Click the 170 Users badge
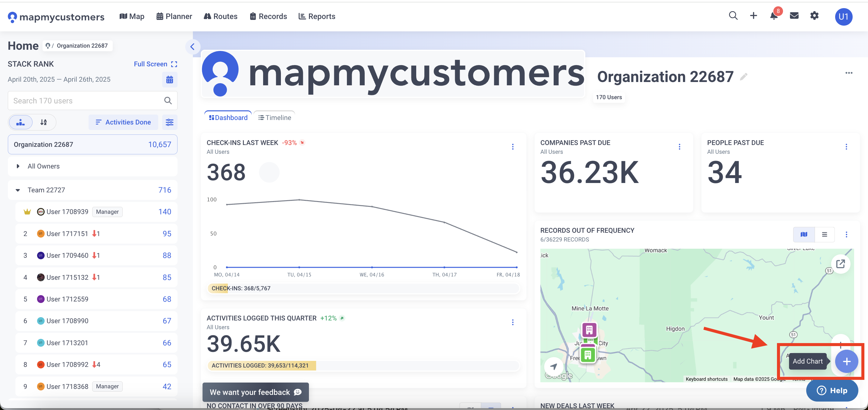868x410 pixels. click(609, 97)
